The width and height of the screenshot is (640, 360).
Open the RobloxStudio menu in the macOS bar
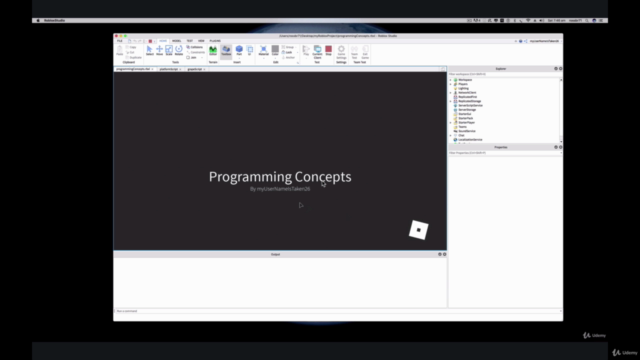click(x=54, y=20)
